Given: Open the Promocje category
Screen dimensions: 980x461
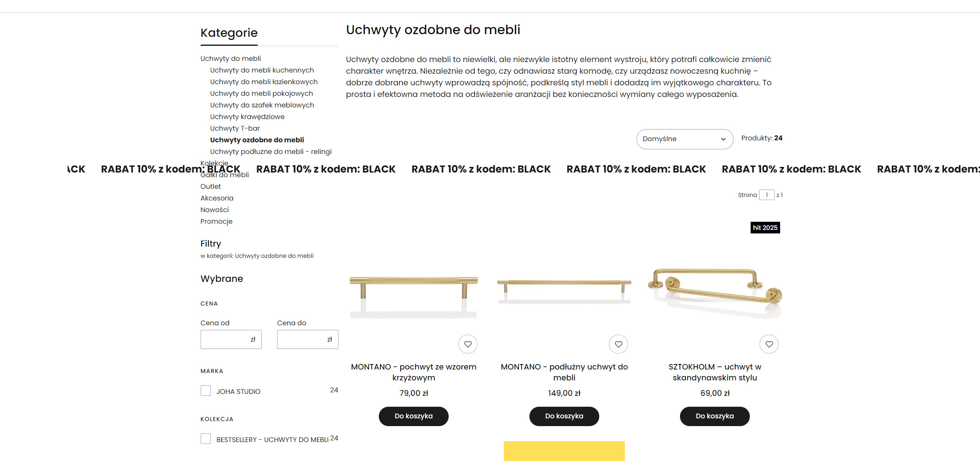Looking at the screenshot, I should pos(216,221).
